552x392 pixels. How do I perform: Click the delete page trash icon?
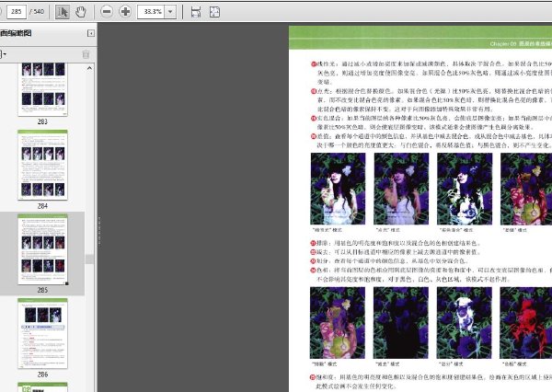pos(86,54)
